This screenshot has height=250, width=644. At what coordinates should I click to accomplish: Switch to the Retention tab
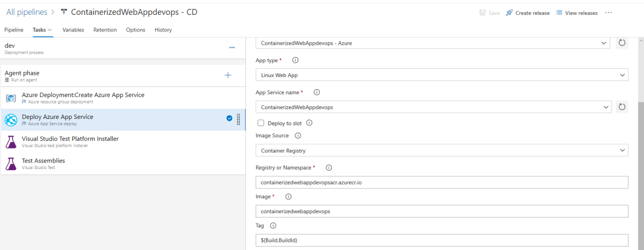coord(105,30)
